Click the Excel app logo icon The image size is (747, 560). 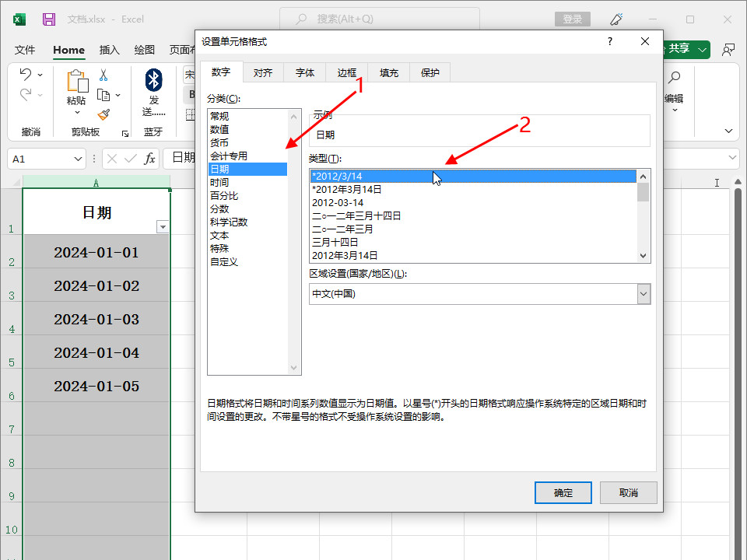19,19
